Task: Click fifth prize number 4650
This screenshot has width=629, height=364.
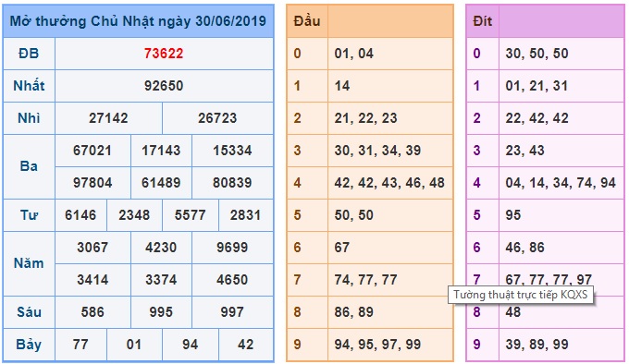Action: [232, 280]
